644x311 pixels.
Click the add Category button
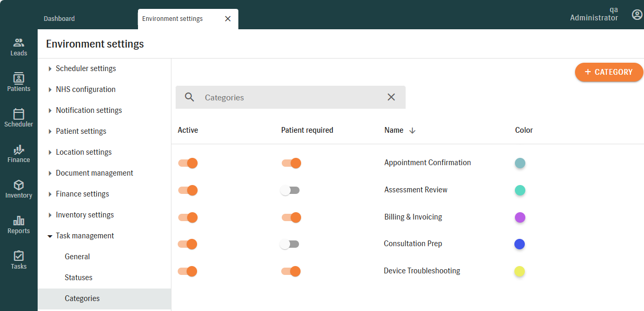[608, 72]
